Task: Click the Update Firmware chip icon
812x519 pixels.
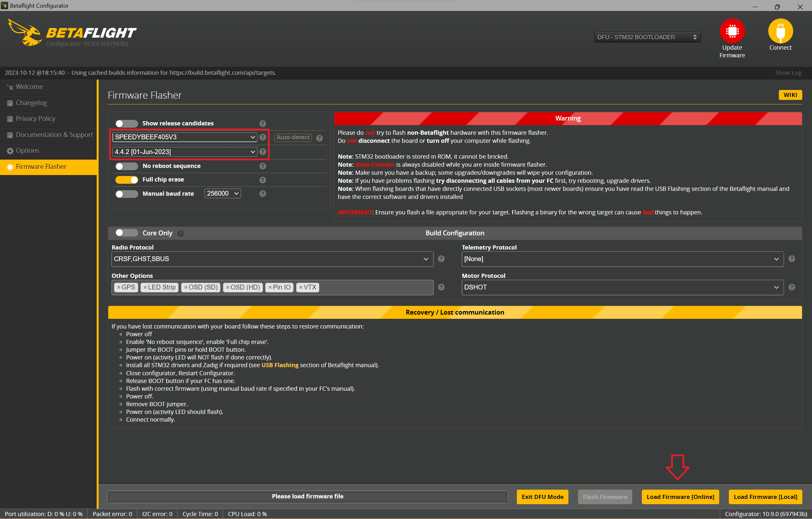Action: (x=732, y=31)
